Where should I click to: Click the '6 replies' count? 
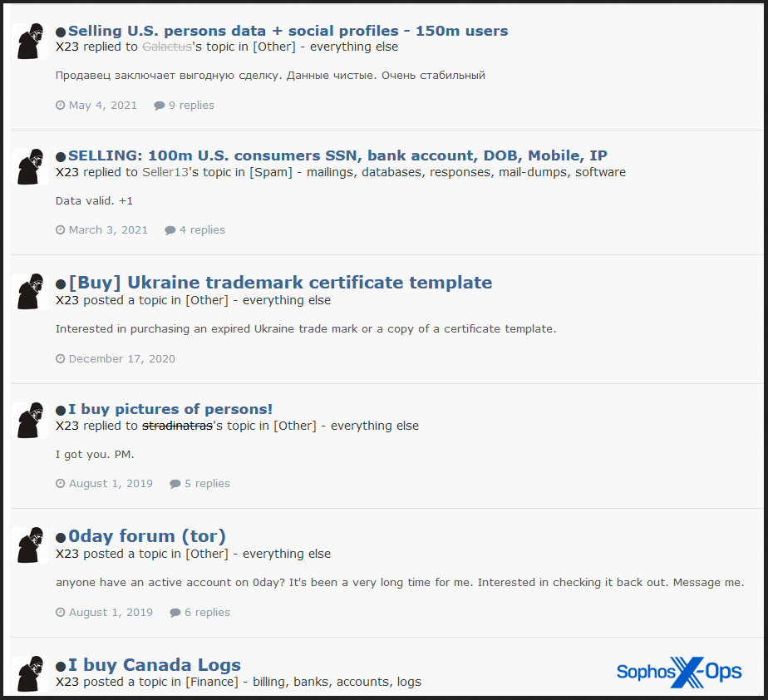207,613
